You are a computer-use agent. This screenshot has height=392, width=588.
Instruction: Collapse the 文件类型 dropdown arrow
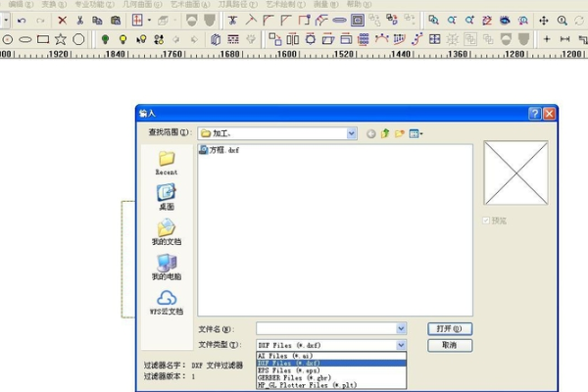401,345
